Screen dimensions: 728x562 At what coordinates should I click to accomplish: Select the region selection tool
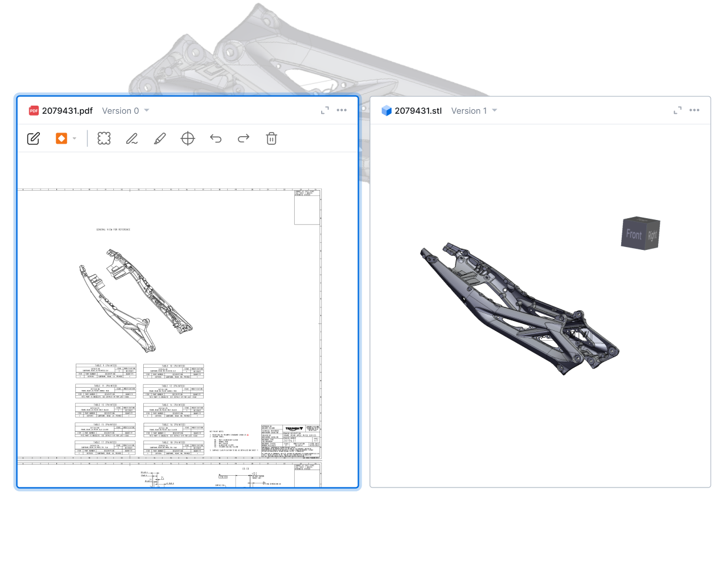point(104,138)
